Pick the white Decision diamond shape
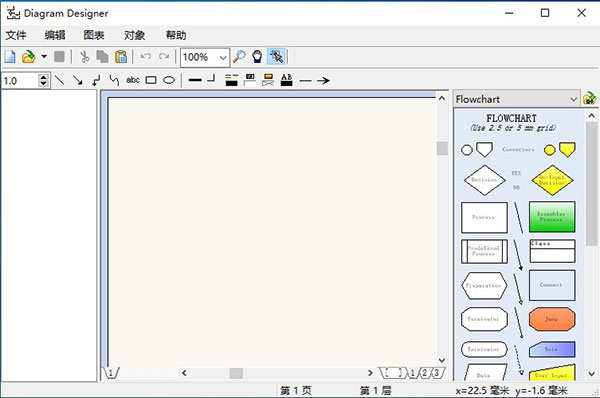600x398 pixels. 484,180
